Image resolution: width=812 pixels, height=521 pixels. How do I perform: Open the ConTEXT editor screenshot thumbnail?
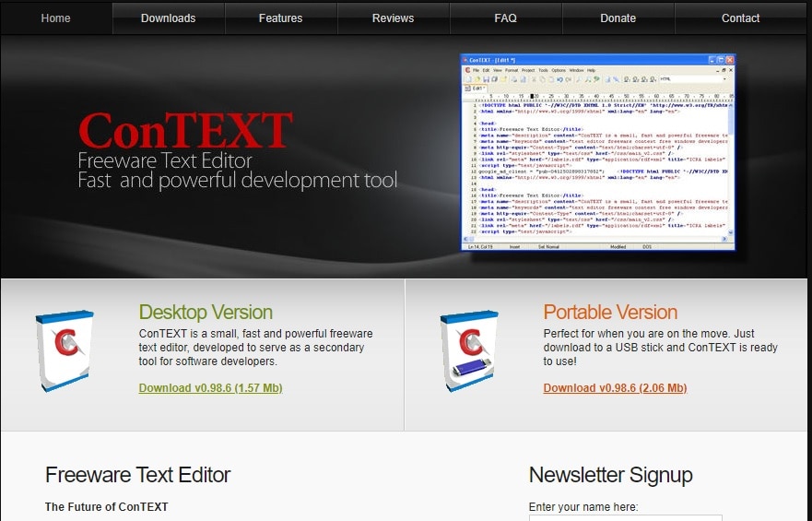click(x=598, y=152)
